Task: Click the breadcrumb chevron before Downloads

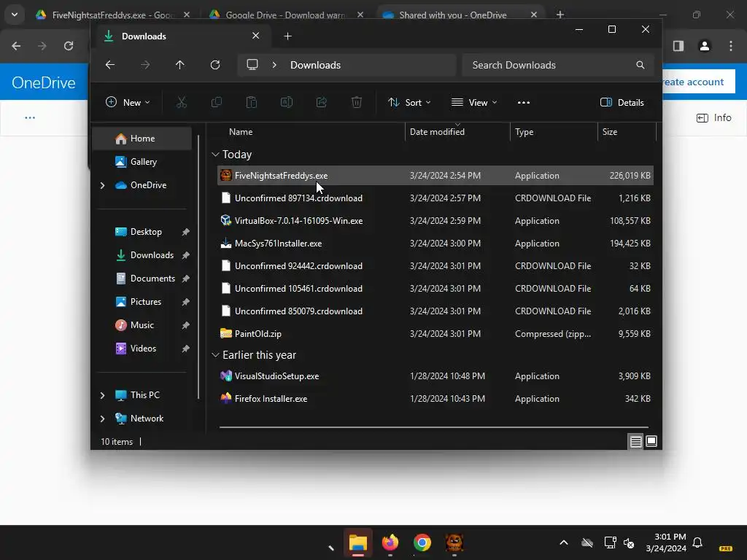Action: pyautogui.click(x=274, y=65)
